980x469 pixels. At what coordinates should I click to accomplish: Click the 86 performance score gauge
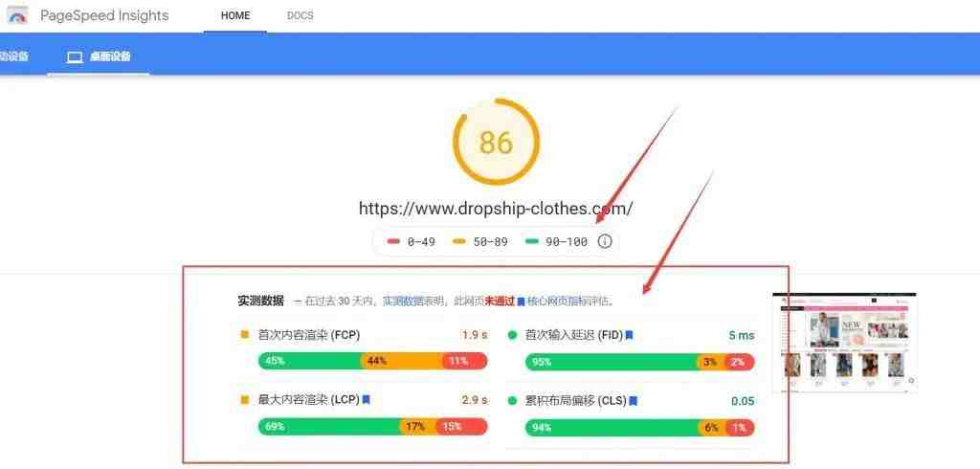coord(497,142)
